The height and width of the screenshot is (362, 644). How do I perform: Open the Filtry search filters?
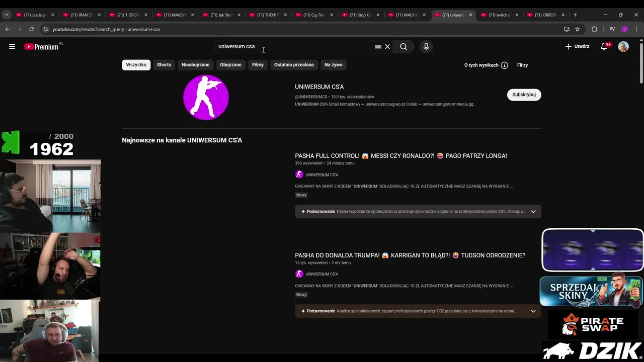pyautogui.click(x=522, y=65)
